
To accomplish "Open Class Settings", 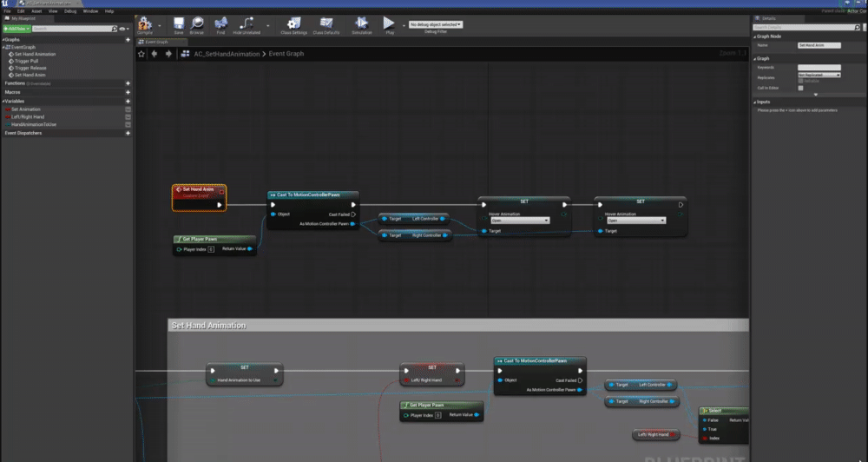I will coord(294,23).
